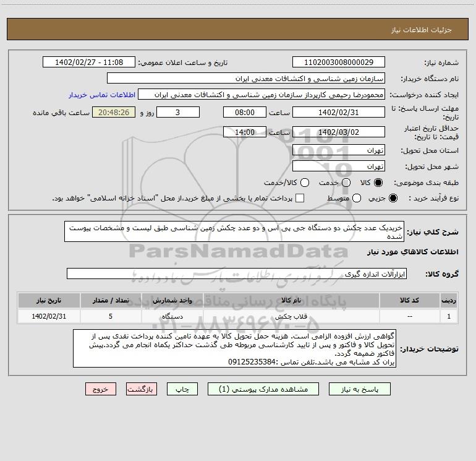Click the remaining time 20:48:26 field
476x461 pixels.
(x=114, y=112)
